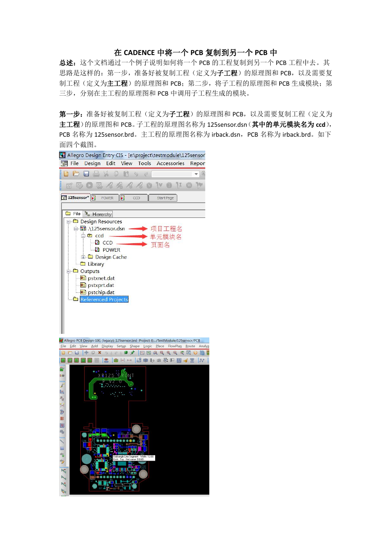Open the Logic menu in Allegro PCB

pos(148,346)
